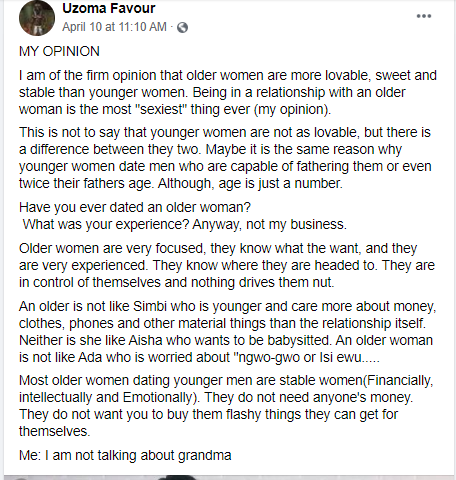
Task: Click the phrase 'age is just a number'
Action: click(x=280, y=184)
